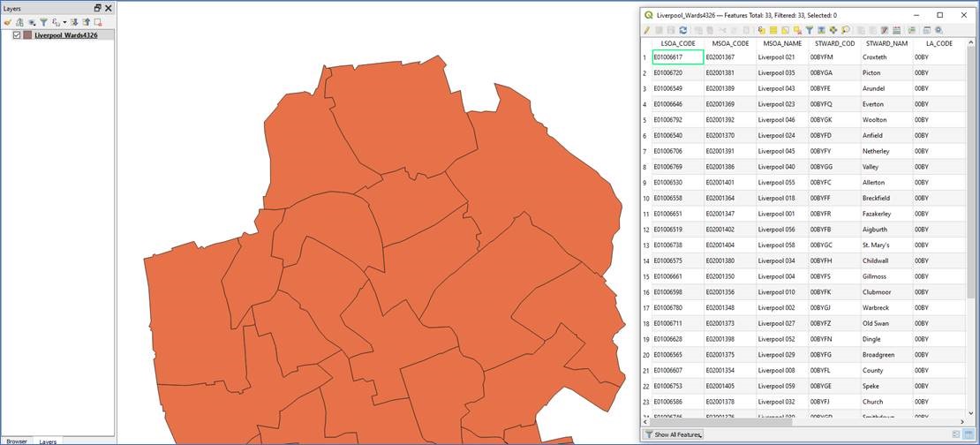The width and height of the screenshot is (980, 445).
Task: Click the Picton ward name cell
Action: [x=887, y=73]
